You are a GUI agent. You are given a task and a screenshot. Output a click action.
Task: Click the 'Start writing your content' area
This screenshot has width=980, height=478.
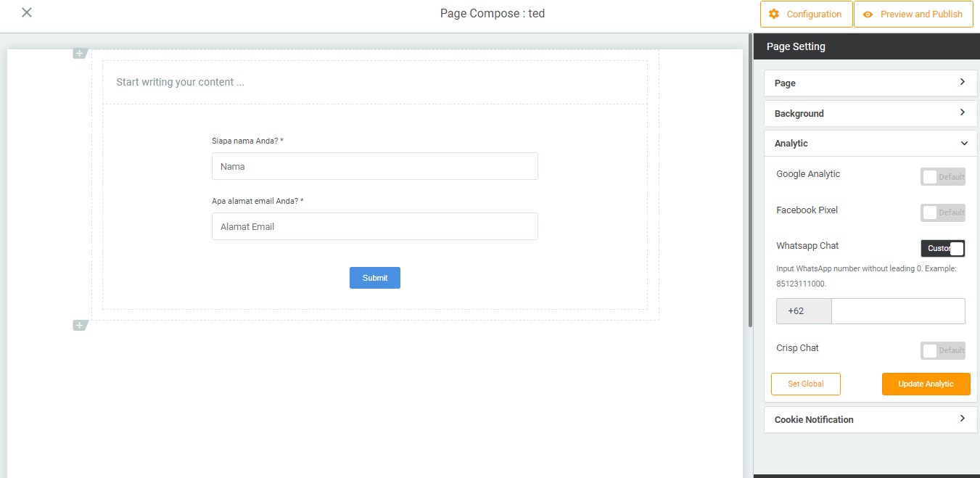point(375,82)
